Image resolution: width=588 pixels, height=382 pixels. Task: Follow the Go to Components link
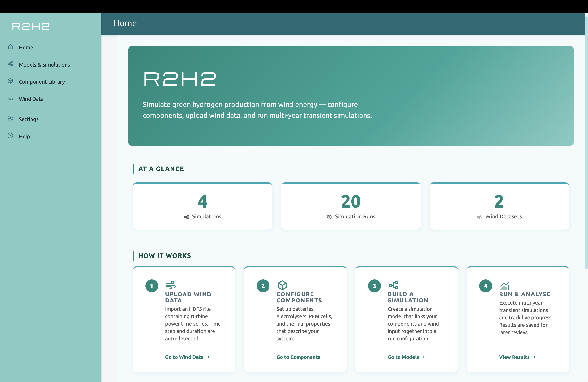(301, 357)
